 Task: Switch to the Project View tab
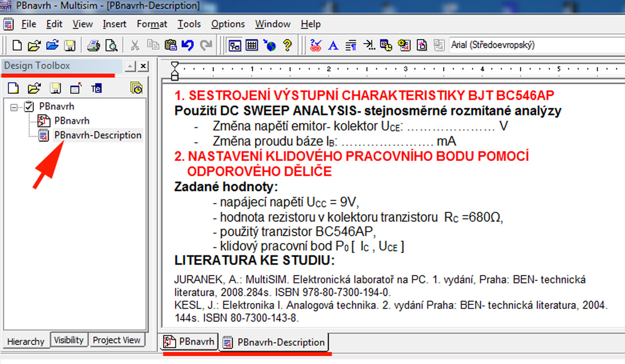[x=117, y=340]
